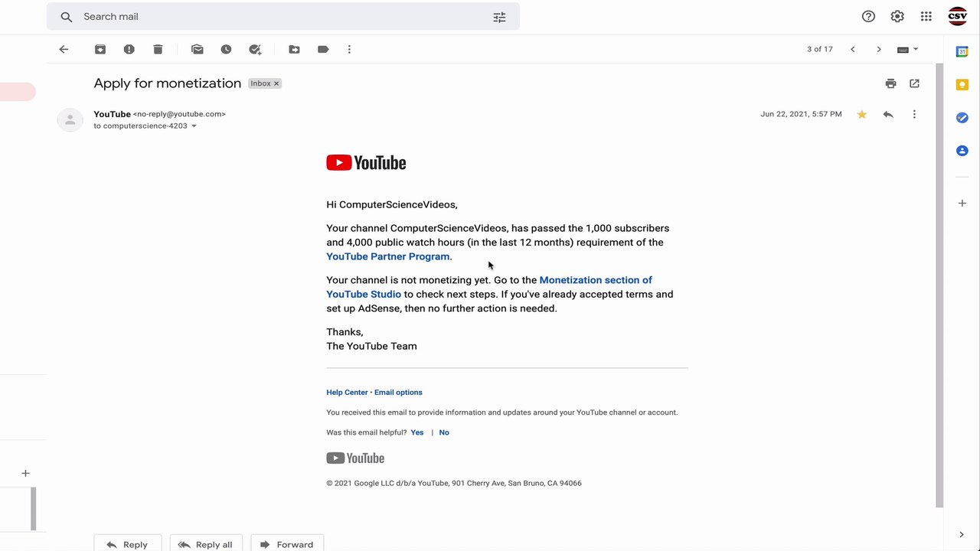Click the '3 of 17' message counter
This screenshot has width=980, height=551.
[x=820, y=49]
